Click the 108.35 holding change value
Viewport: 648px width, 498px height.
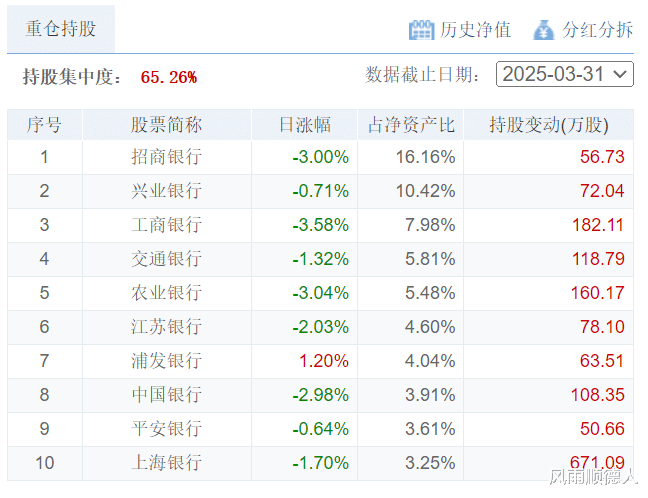[598, 395]
